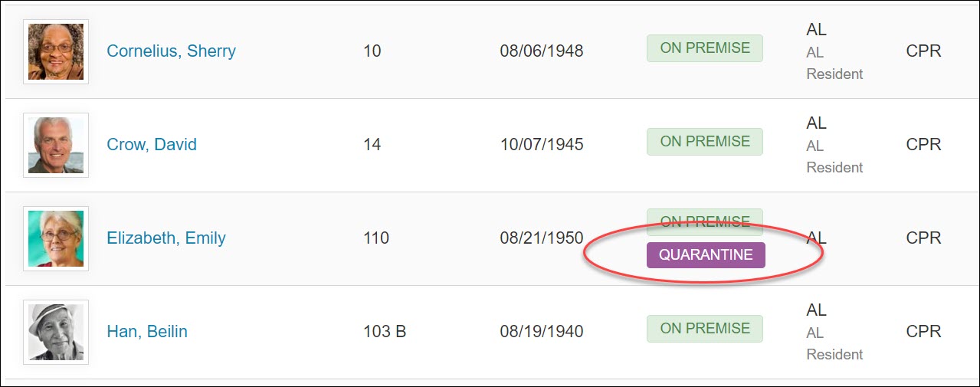Select room number 103 B
The image size is (980, 387).
click(x=385, y=332)
